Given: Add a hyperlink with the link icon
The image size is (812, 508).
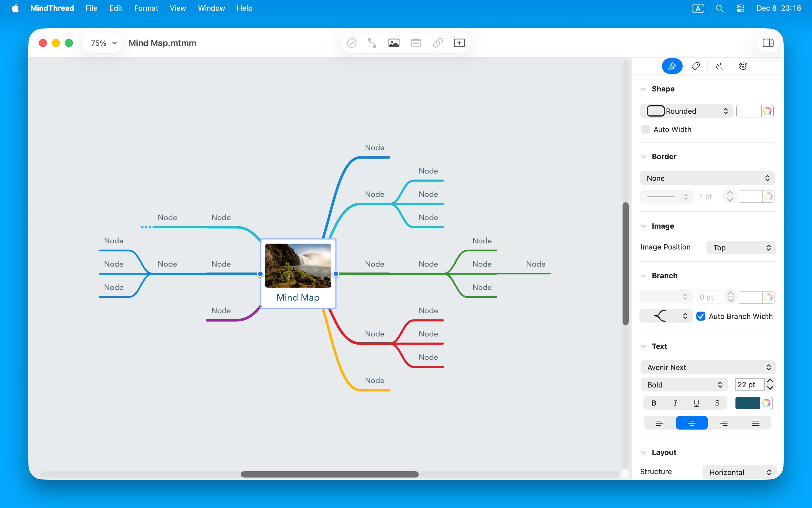Looking at the screenshot, I should point(438,43).
